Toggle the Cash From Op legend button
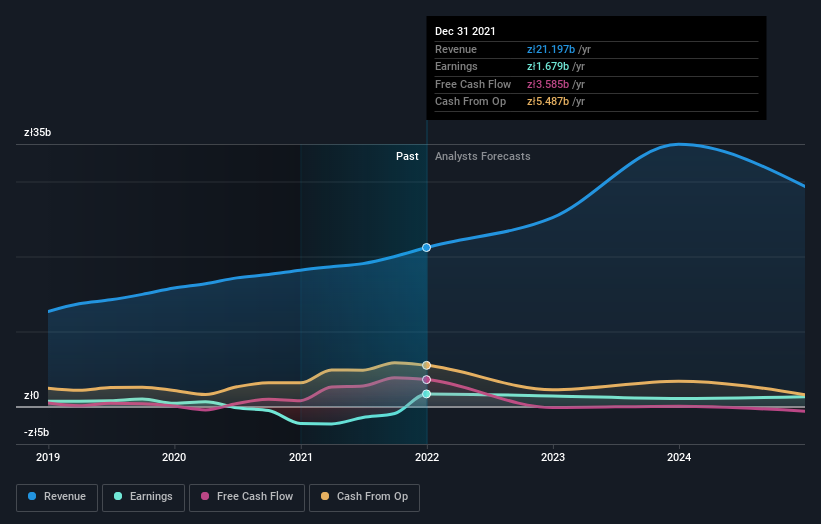This screenshot has width=821, height=524. (364, 497)
